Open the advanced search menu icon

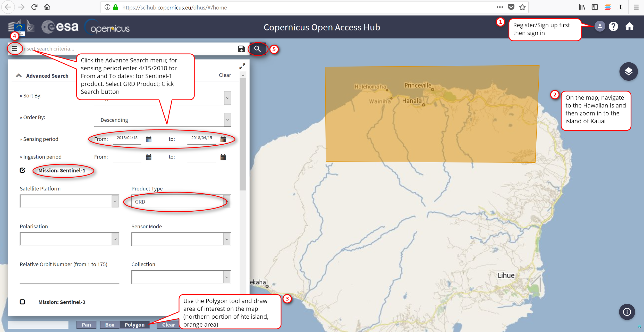point(14,48)
